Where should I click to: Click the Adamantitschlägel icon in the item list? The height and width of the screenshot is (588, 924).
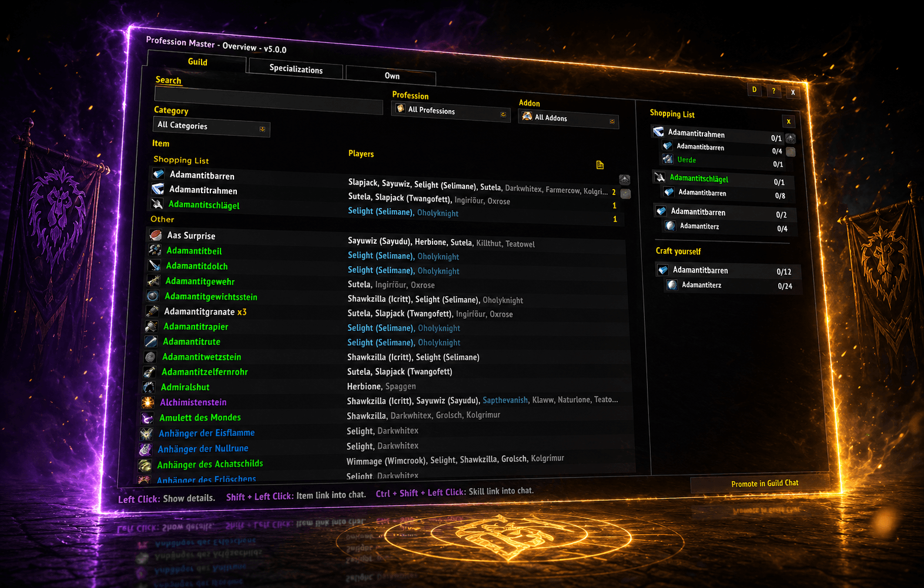click(158, 203)
